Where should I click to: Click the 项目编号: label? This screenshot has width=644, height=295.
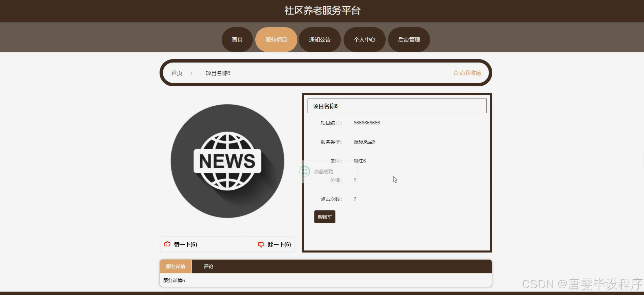click(x=331, y=123)
